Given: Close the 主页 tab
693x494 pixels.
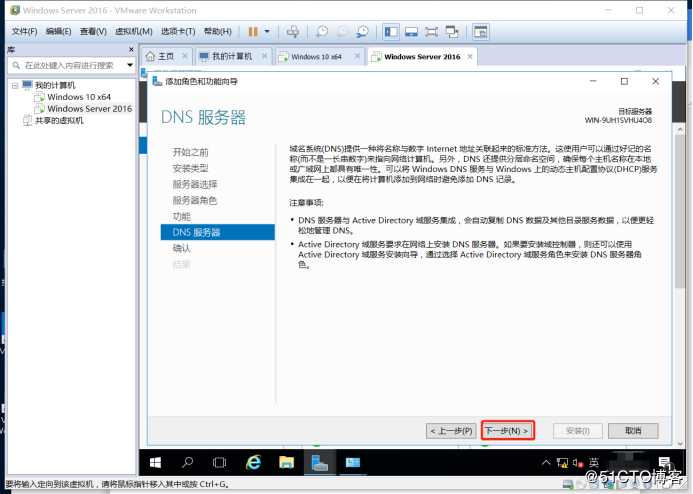Looking at the screenshot, I should point(185,56).
